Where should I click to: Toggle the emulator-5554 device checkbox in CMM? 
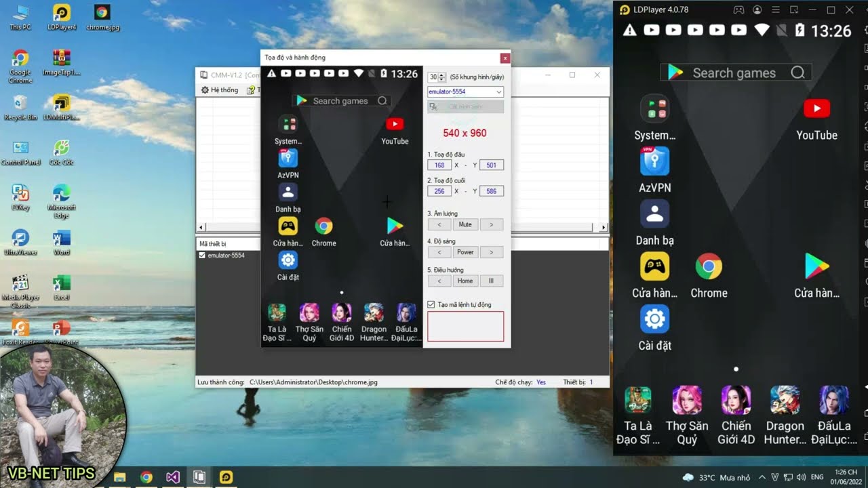pyautogui.click(x=202, y=256)
